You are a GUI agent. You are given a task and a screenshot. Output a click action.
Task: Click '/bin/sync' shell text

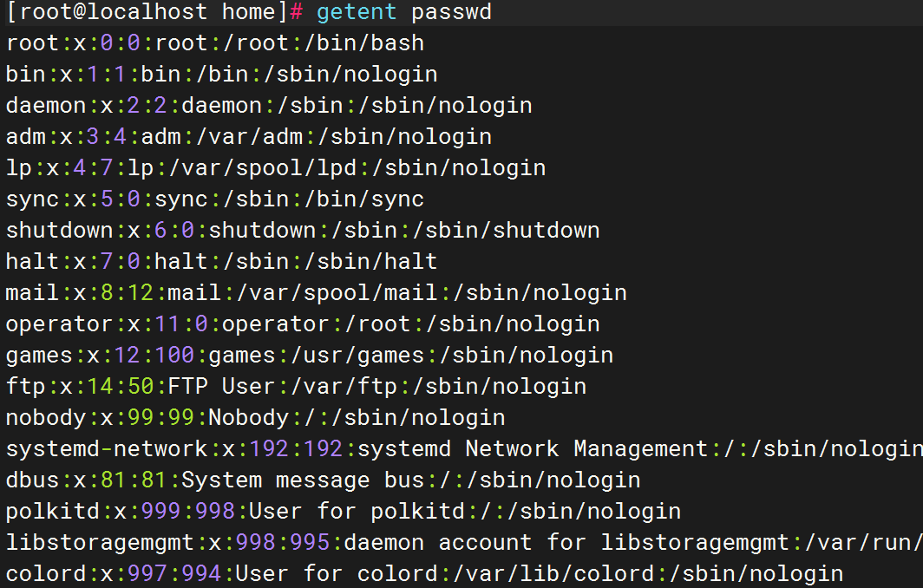[x=363, y=199]
